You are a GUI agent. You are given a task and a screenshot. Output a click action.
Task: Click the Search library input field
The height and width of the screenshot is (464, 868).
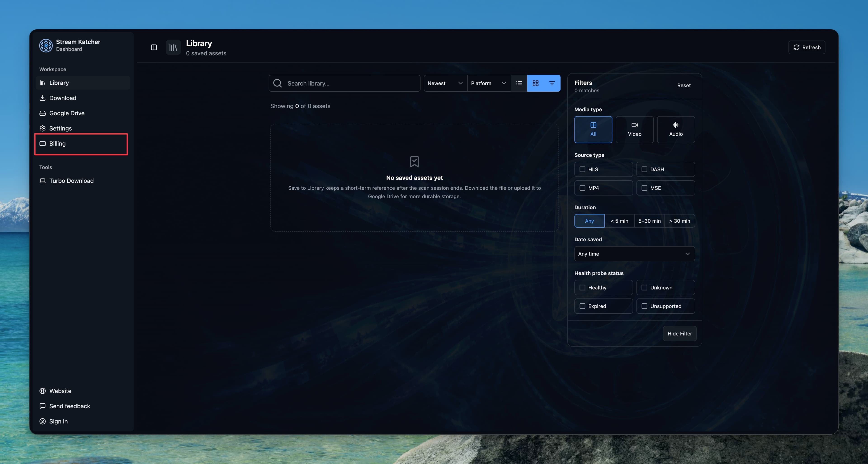point(344,83)
